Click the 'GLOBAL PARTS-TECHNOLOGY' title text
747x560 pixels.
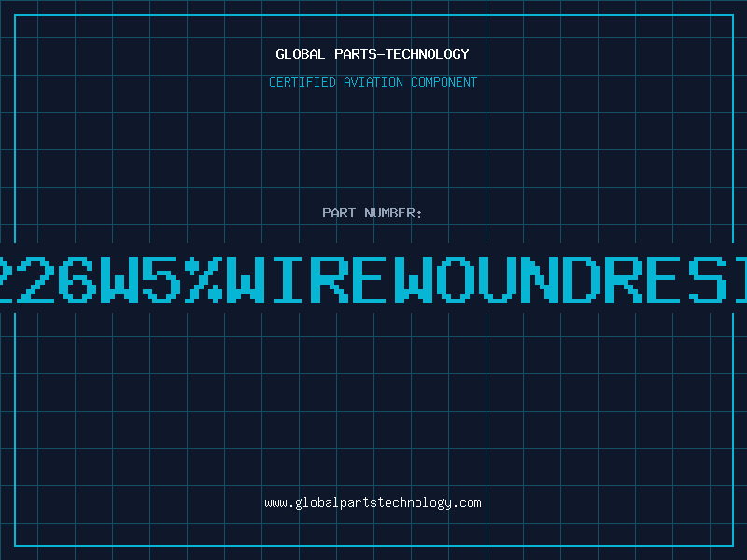coord(373,54)
